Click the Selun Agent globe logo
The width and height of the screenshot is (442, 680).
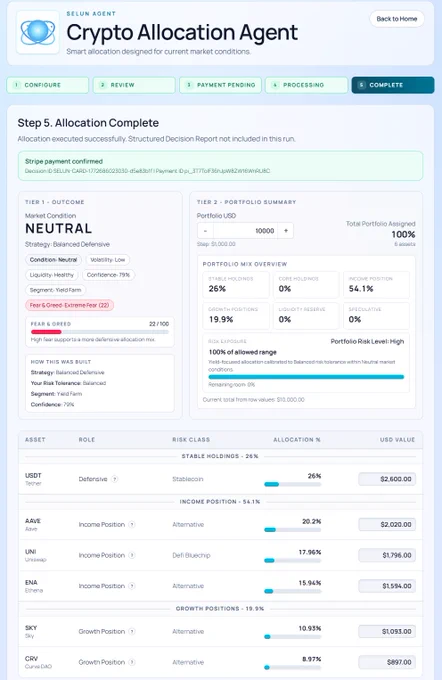click(x=38, y=32)
